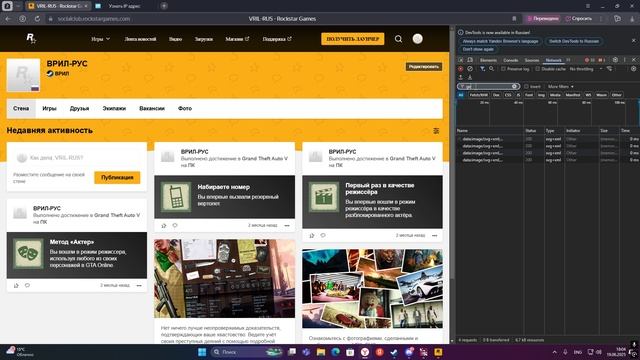This screenshot has height=360, width=640.
Task: Like the 'Метод «Актер»' achievement post
Action: (16, 285)
